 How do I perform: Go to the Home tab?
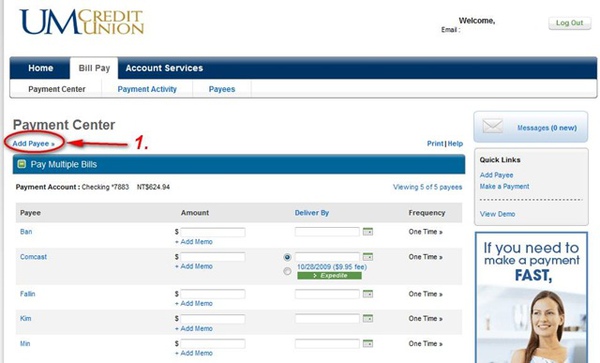pyautogui.click(x=41, y=68)
